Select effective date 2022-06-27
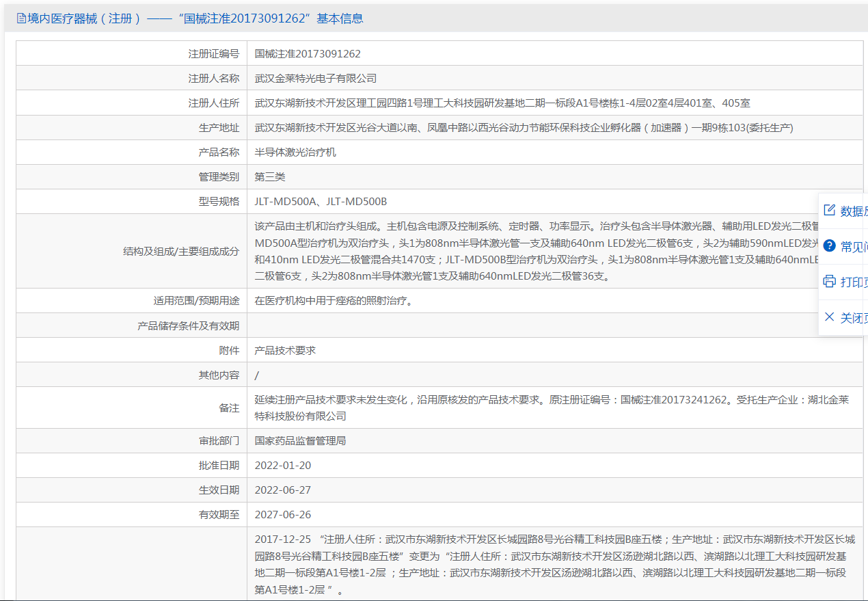The height and width of the screenshot is (601, 868). [282, 490]
